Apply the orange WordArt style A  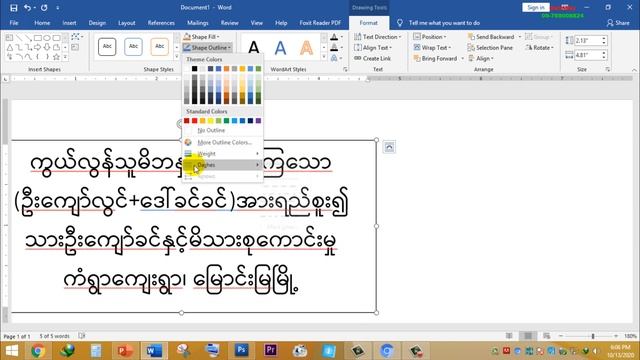tap(306, 48)
